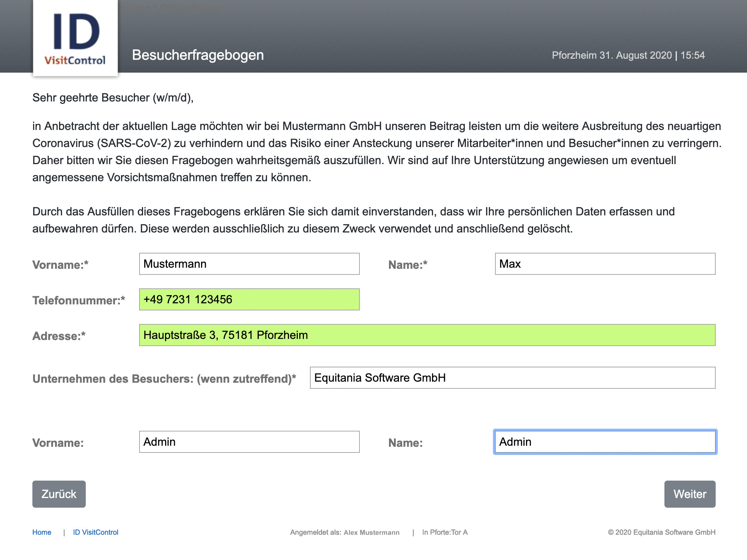Click the Telefonnummer:* label
747x560 pixels.
point(79,300)
